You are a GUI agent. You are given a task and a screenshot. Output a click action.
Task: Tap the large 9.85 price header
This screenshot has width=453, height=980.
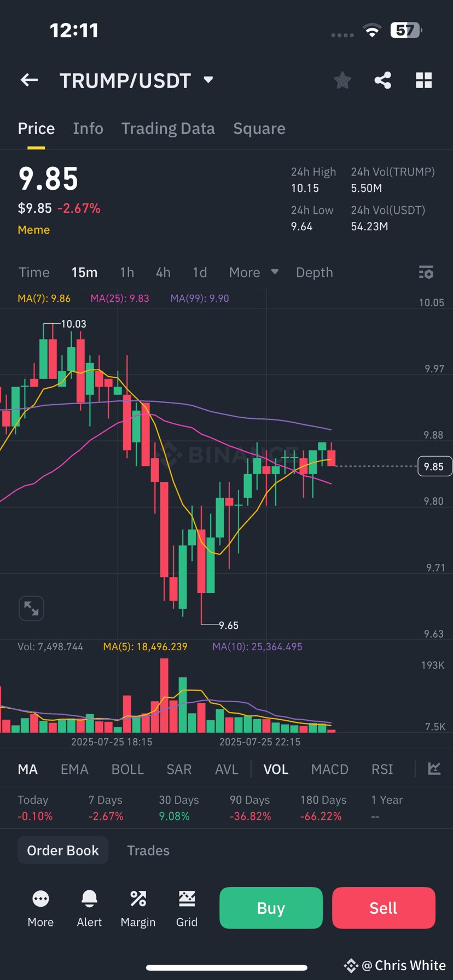coord(48,179)
